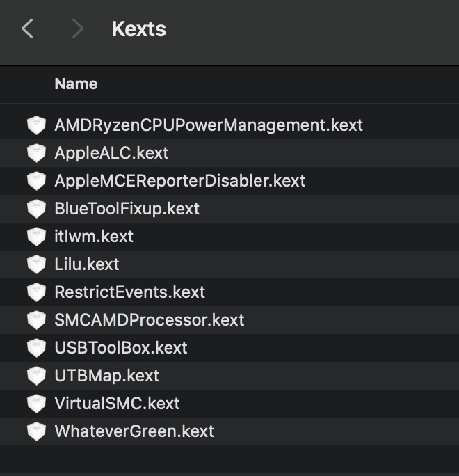Select BlueToolFixup.kext in the list

pyautogui.click(x=127, y=209)
